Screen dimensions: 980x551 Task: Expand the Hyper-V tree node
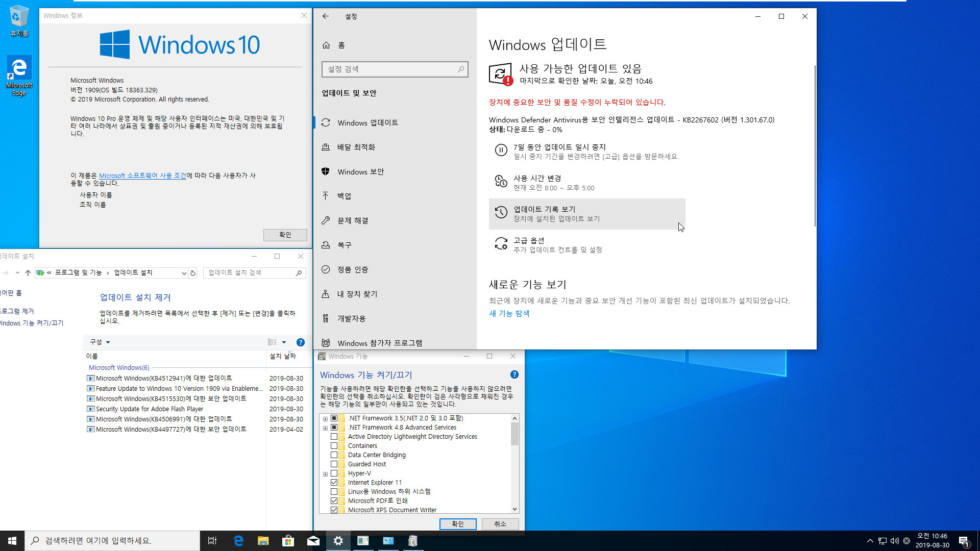point(325,474)
